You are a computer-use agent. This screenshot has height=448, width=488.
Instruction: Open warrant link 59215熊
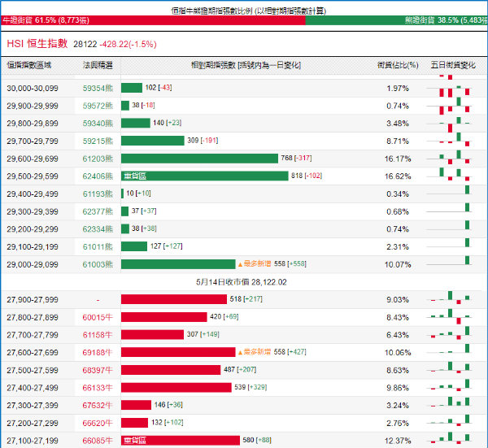pos(98,141)
